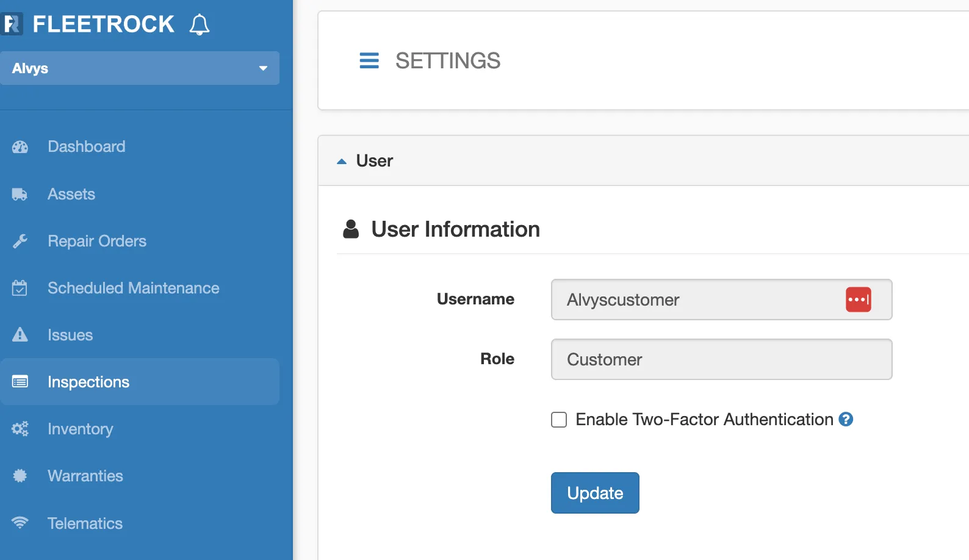Click the Role label
Viewport: 969px width, 560px height.
pos(497,359)
